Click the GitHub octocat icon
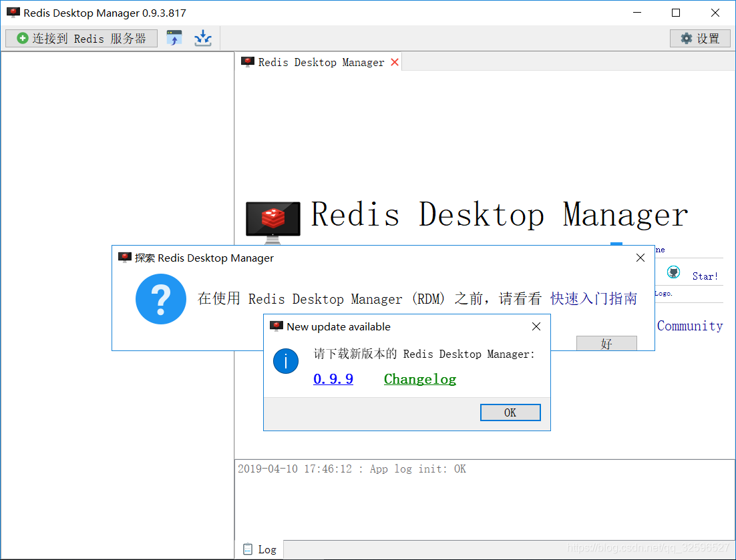736x560 pixels. pos(673,271)
